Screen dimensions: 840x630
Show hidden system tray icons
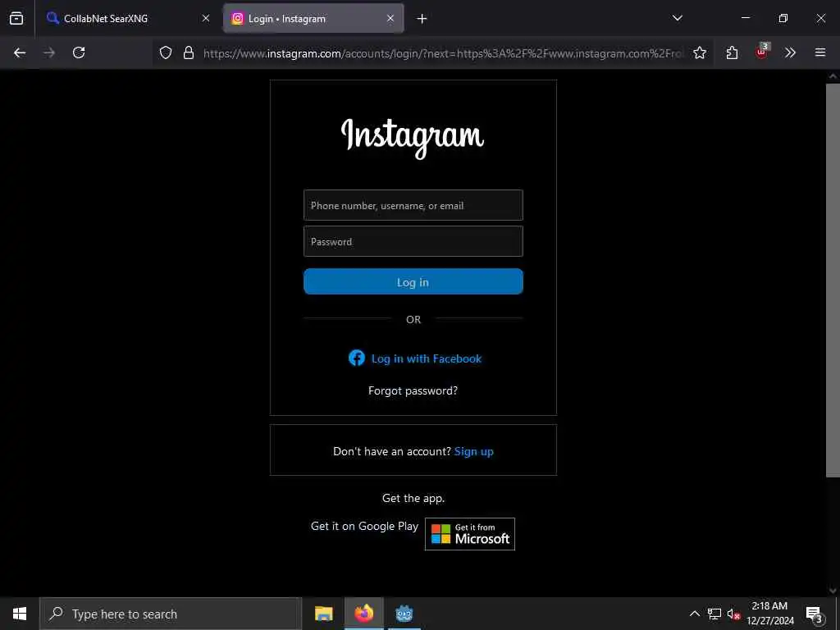tap(694, 614)
